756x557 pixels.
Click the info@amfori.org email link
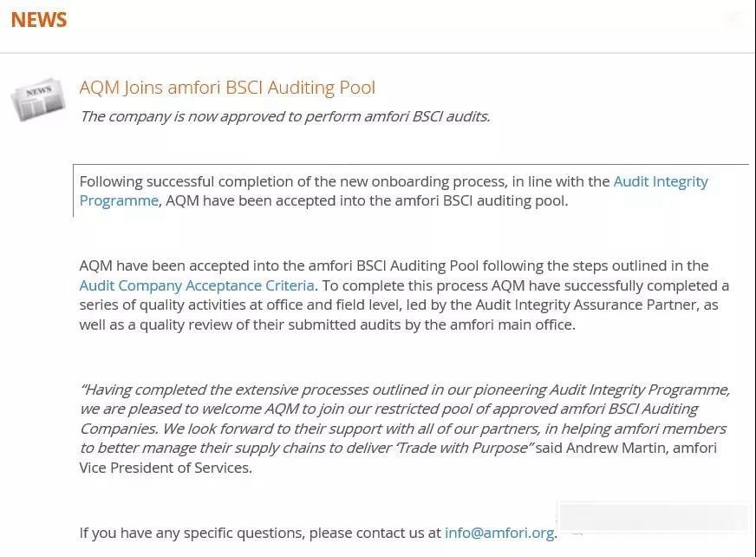coord(499,533)
